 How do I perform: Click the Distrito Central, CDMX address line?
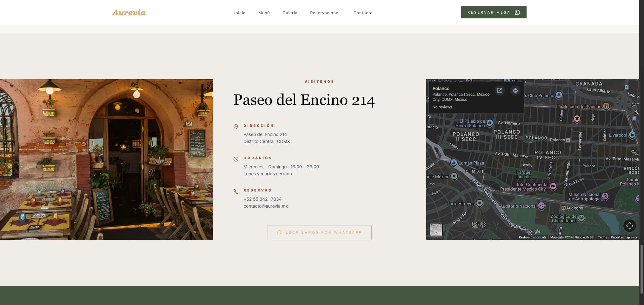[x=267, y=141]
